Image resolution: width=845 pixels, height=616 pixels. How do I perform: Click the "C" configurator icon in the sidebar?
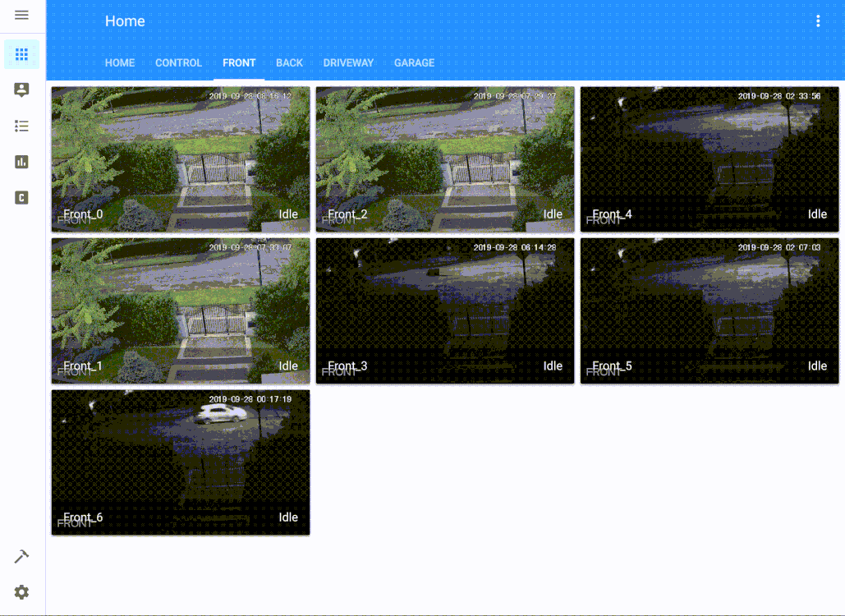pos(21,197)
